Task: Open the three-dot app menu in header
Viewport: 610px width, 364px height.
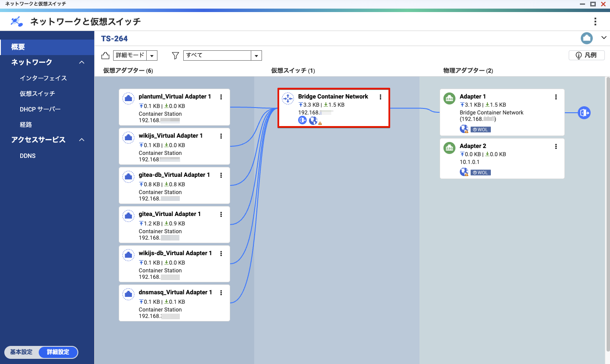Action: (x=595, y=22)
